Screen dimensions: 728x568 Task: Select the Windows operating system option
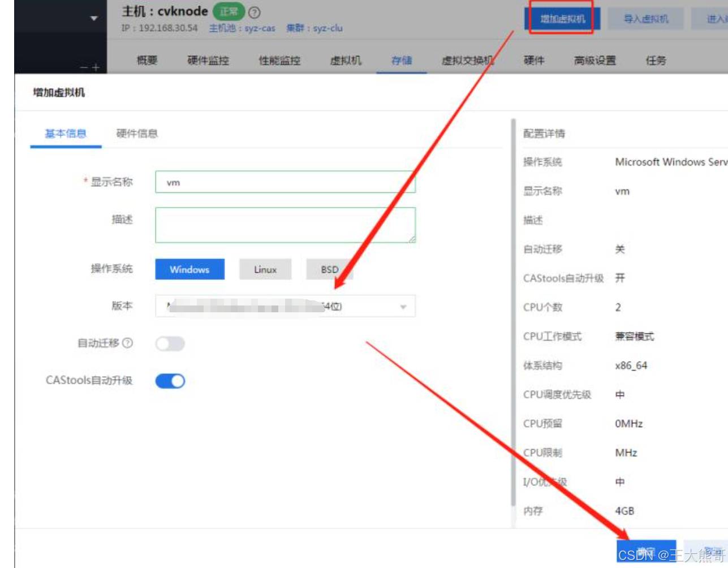pos(189,269)
